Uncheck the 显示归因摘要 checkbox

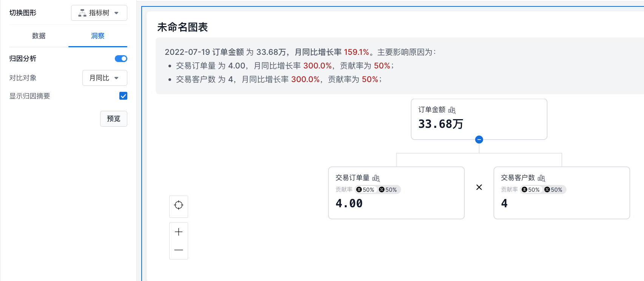(x=123, y=96)
